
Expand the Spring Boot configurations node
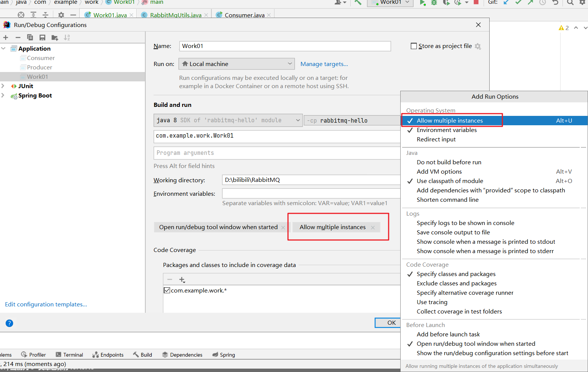(x=3, y=95)
